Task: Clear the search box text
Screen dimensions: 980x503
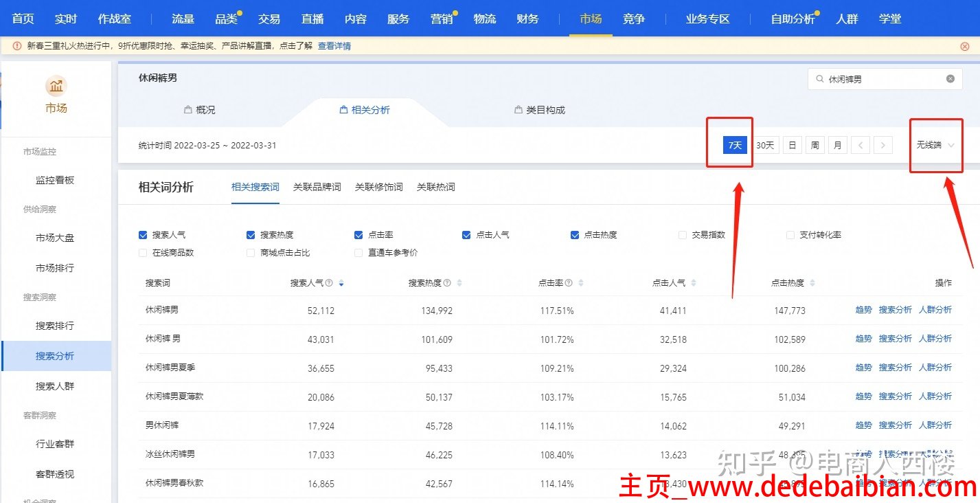Action: [950, 79]
